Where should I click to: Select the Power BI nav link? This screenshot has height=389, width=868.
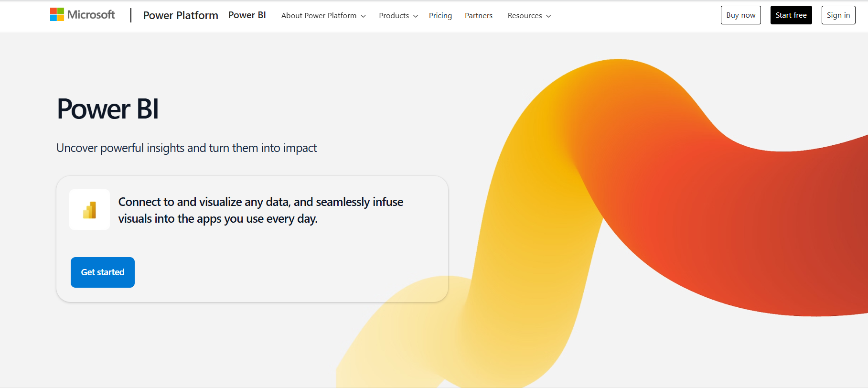coord(247,15)
